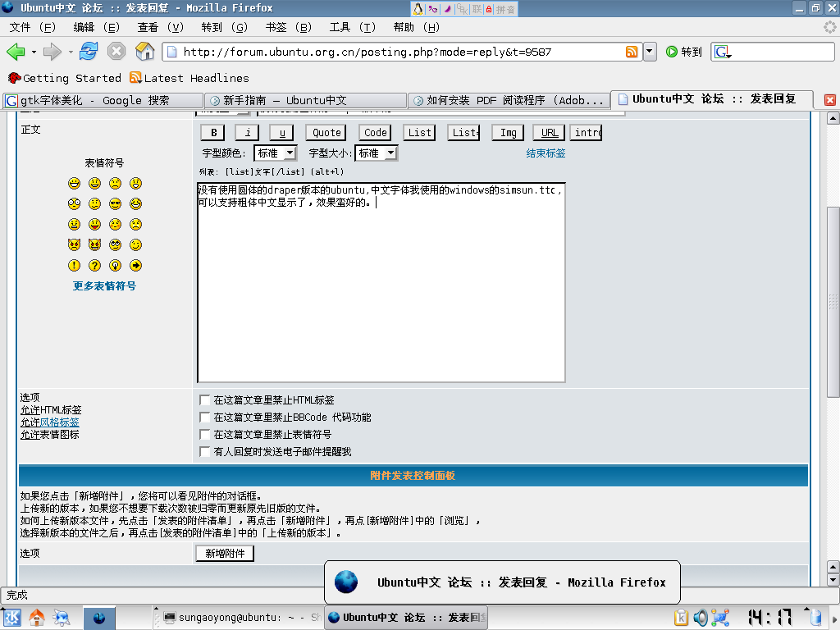Open the forward button history dropdown arrow

[x=71, y=52]
